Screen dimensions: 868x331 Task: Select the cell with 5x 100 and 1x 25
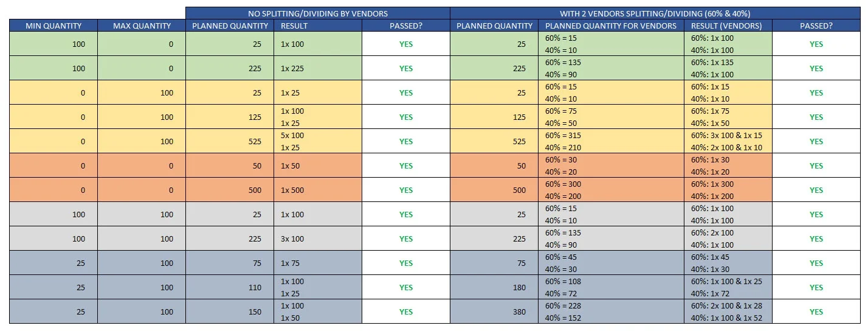tap(319, 141)
